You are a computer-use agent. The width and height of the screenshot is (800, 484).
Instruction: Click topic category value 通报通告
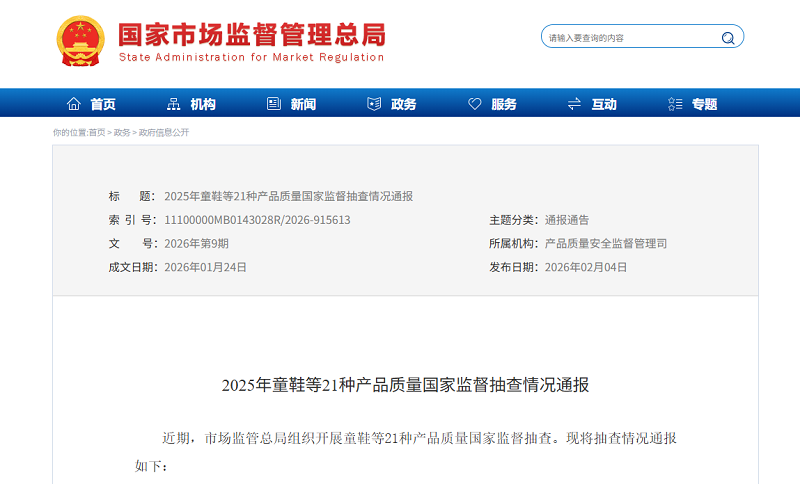(567, 220)
